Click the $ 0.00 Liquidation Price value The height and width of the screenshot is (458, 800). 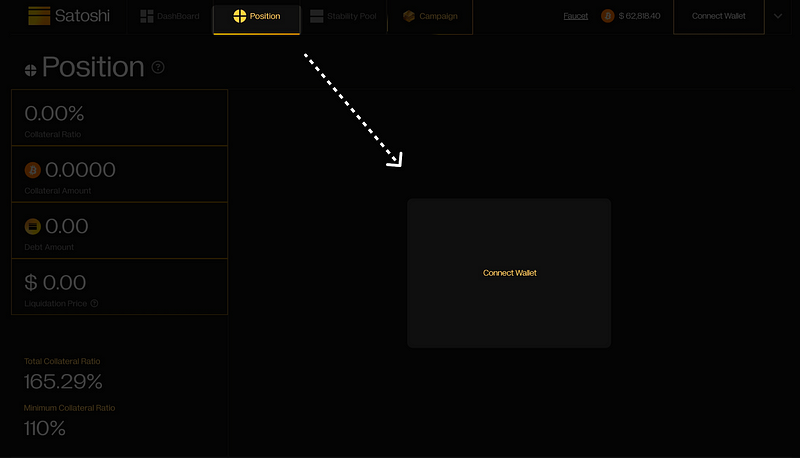[x=55, y=283]
